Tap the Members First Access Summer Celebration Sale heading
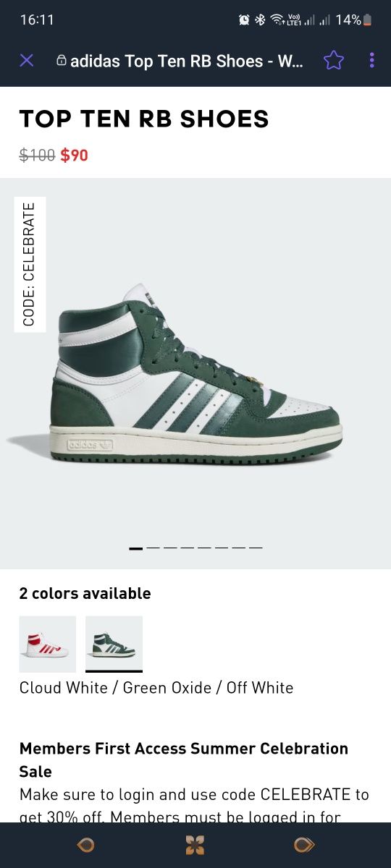 pyautogui.click(x=184, y=759)
